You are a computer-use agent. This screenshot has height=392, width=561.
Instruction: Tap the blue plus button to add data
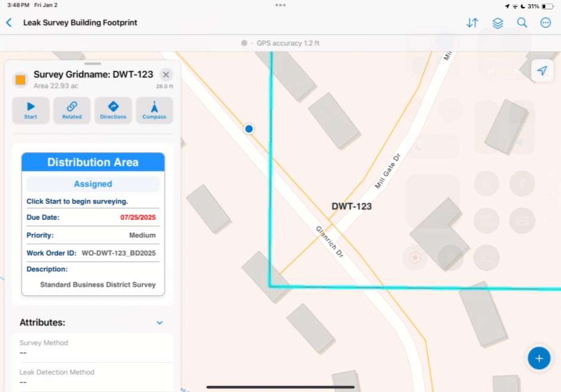tap(539, 358)
